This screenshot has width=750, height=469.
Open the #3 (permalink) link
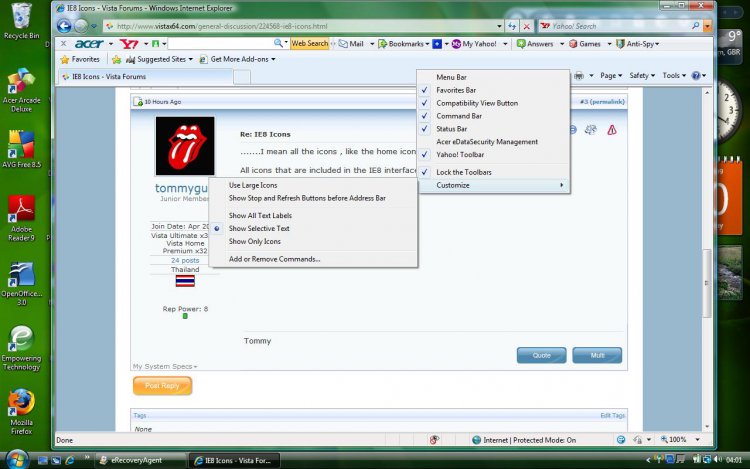(x=602, y=101)
